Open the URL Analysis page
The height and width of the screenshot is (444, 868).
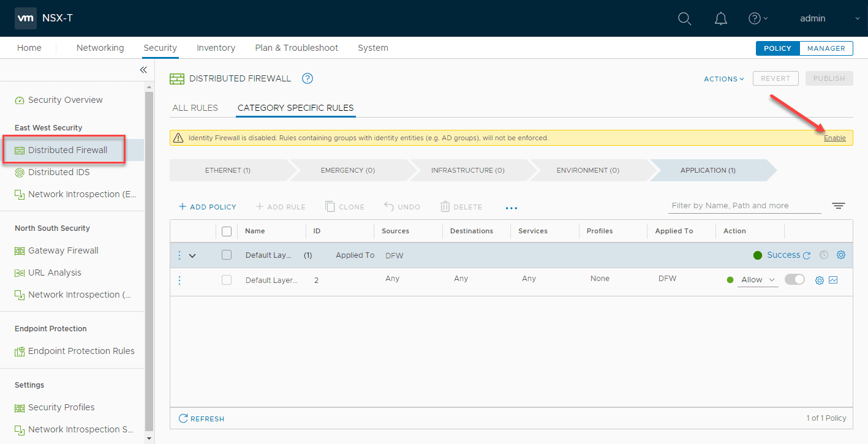coord(55,273)
